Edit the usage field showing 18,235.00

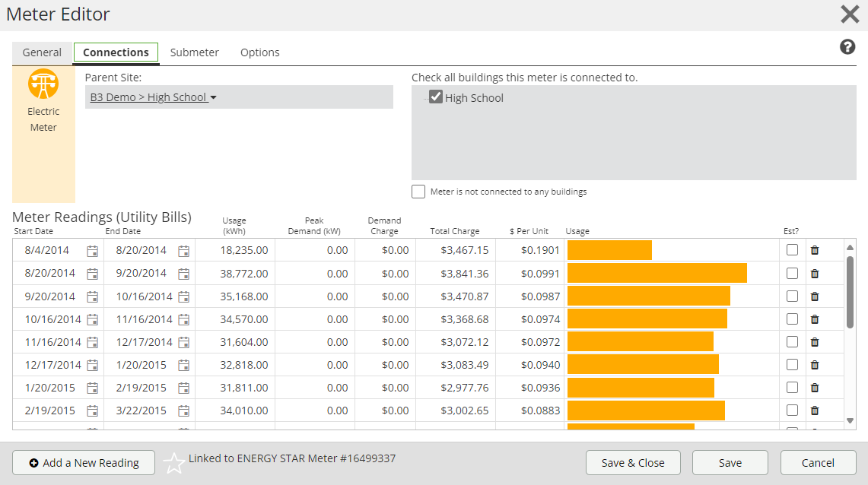(236, 250)
